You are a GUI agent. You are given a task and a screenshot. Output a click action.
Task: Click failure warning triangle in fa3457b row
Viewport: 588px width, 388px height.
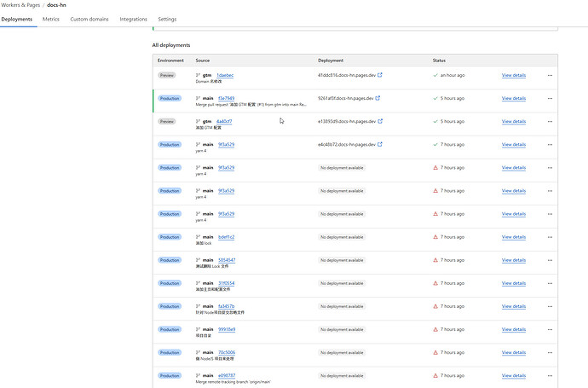tap(435, 307)
